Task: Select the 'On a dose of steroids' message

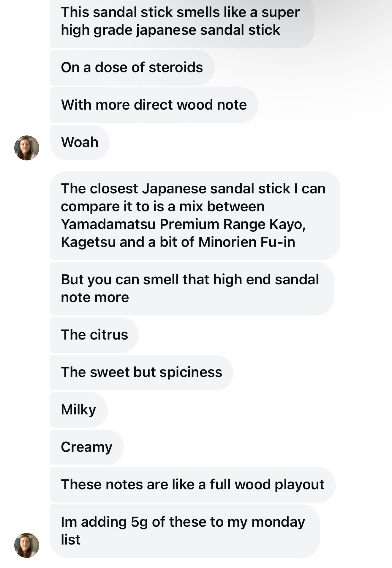Action: [132, 67]
